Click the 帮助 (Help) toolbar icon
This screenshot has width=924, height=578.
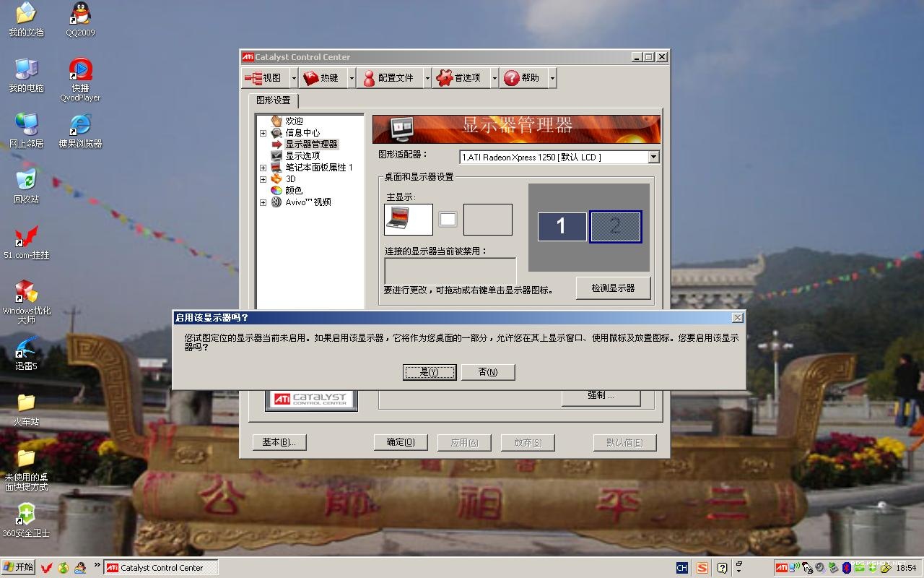click(x=522, y=78)
